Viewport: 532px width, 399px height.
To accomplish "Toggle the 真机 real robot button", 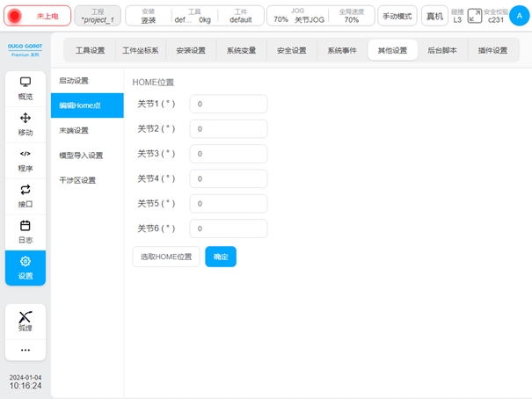I will click(x=434, y=16).
